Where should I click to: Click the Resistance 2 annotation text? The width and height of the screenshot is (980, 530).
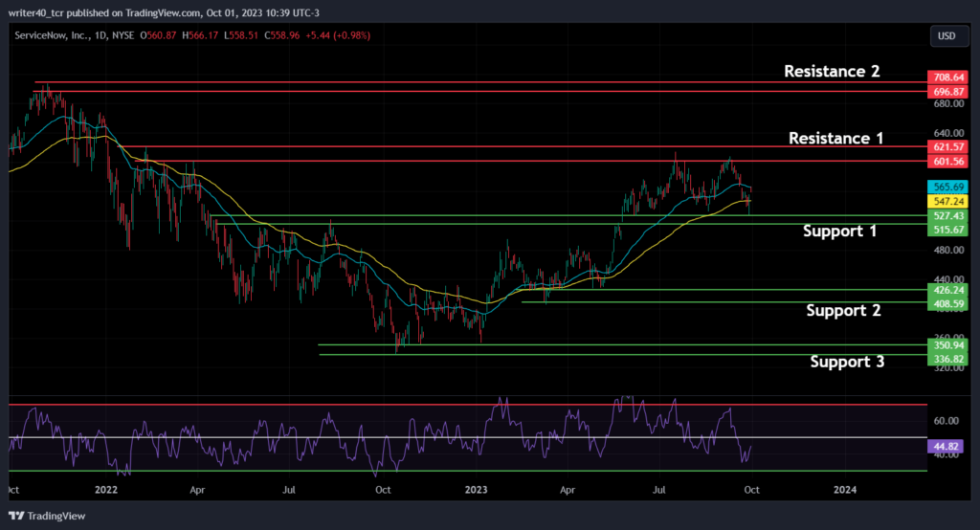[832, 71]
